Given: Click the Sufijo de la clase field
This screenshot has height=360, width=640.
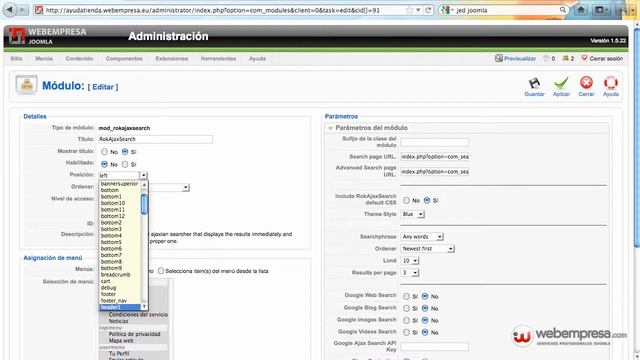Looking at the screenshot, I should point(434,142).
